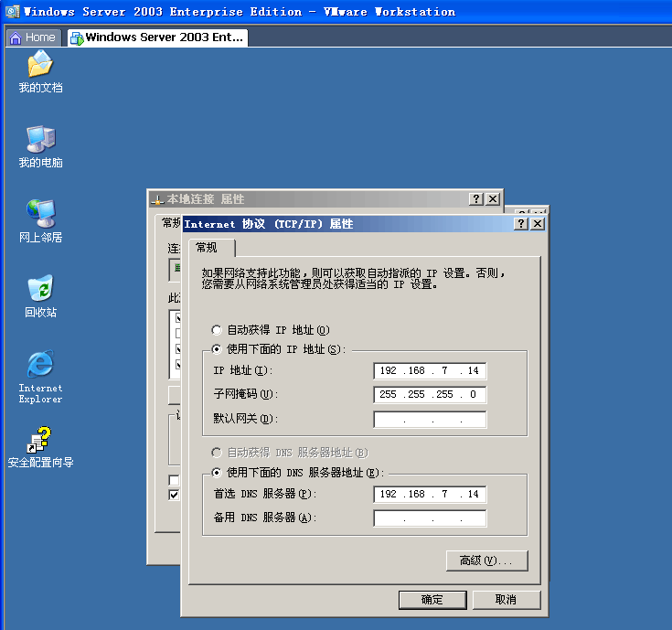Switch to Windows Server 2003 VM tab
This screenshot has height=630, width=672.
157,37
